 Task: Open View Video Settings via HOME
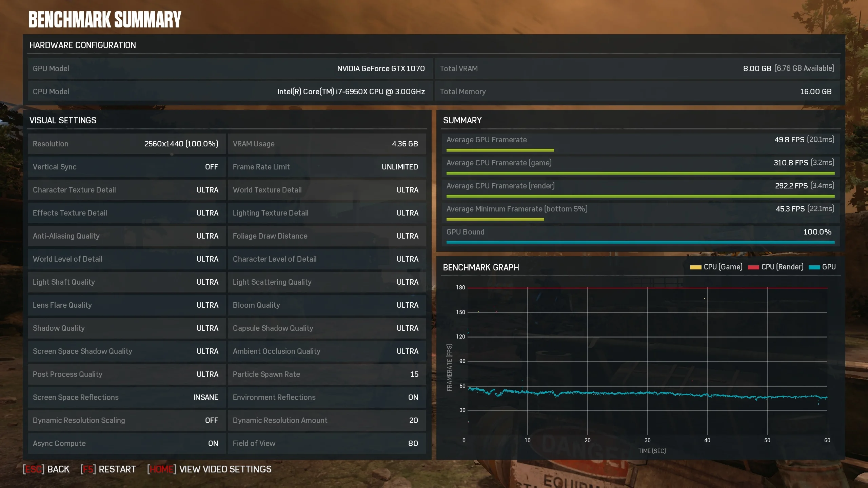click(x=209, y=469)
